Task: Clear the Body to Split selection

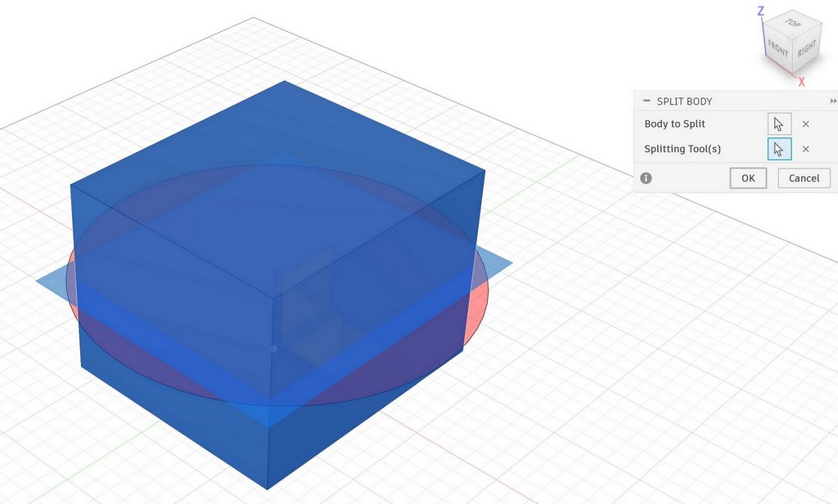Action: pos(805,124)
